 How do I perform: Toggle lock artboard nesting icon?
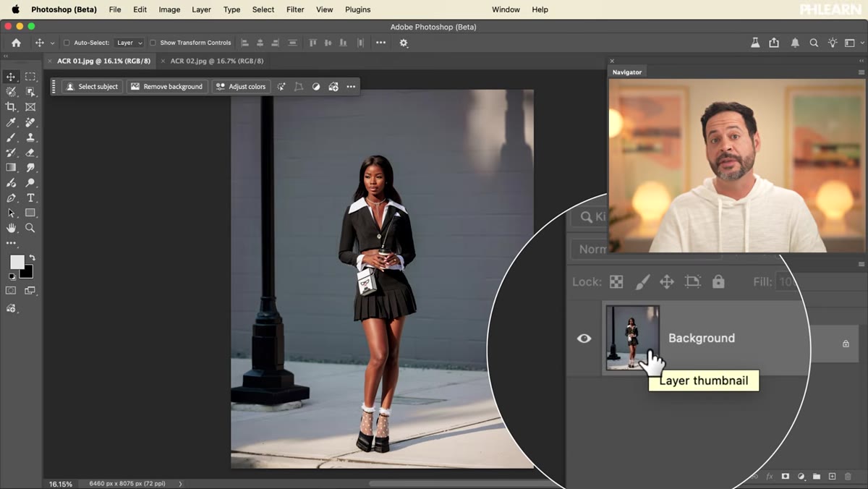(x=693, y=281)
